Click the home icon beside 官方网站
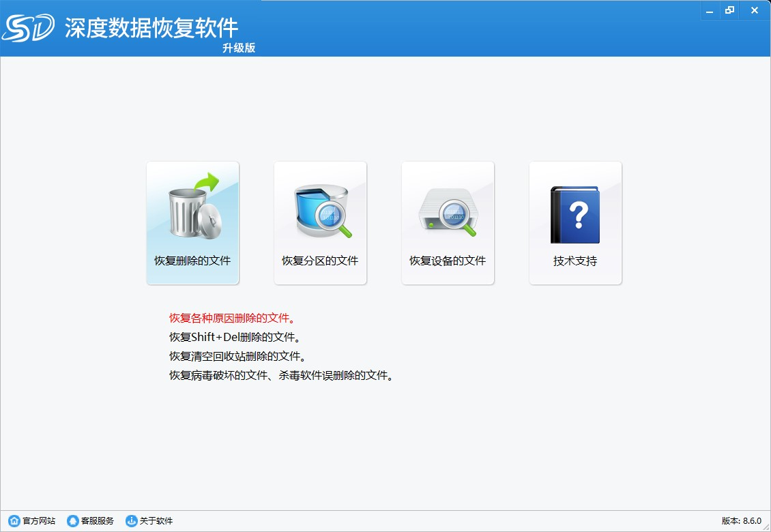 click(x=14, y=520)
